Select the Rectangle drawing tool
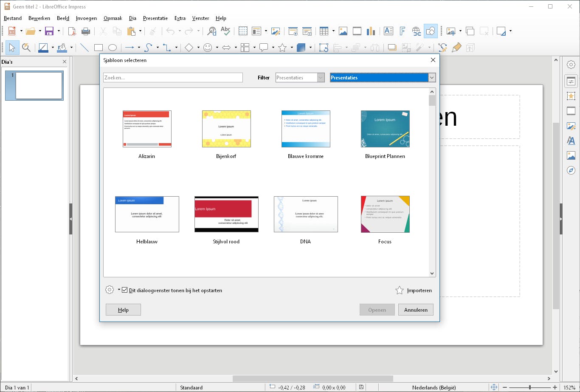The width and height of the screenshot is (580, 392). click(99, 48)
